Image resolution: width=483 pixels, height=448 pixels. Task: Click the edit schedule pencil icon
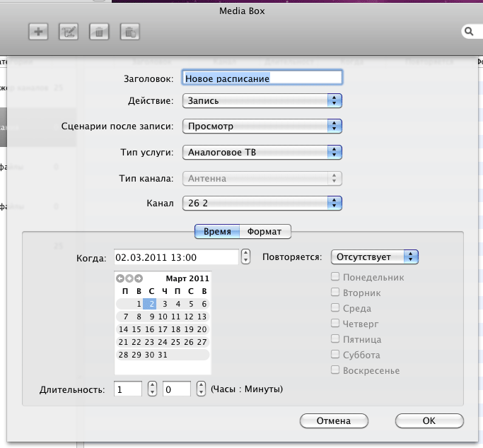point(69,32)
